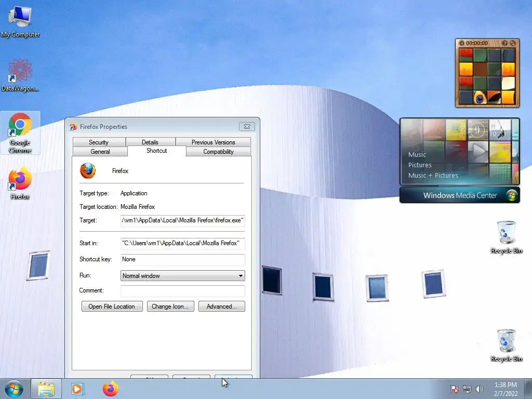The width and height of the screenshot is (532, 399).
Task: Click the toucan eye puzzle tile
Action: (480, 97)
